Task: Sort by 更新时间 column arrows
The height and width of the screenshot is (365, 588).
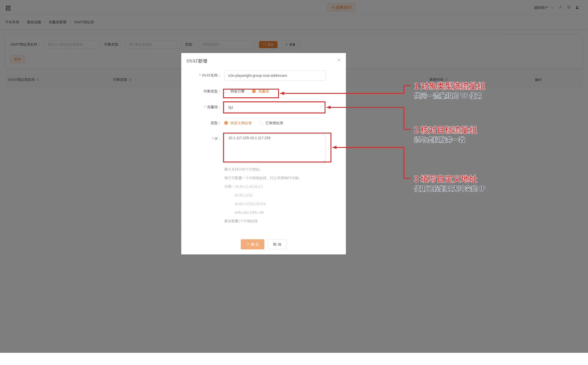Action: (x=446, y=80)
